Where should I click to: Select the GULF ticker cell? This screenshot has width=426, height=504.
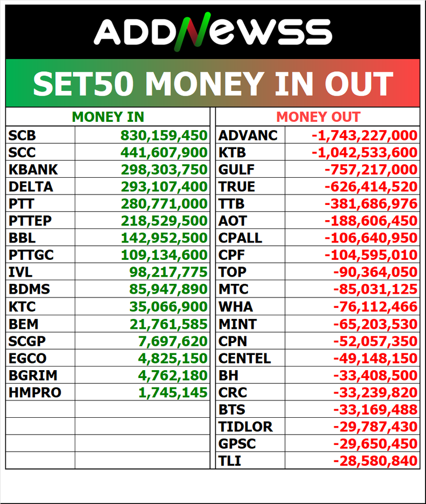[x=237, y=169]
